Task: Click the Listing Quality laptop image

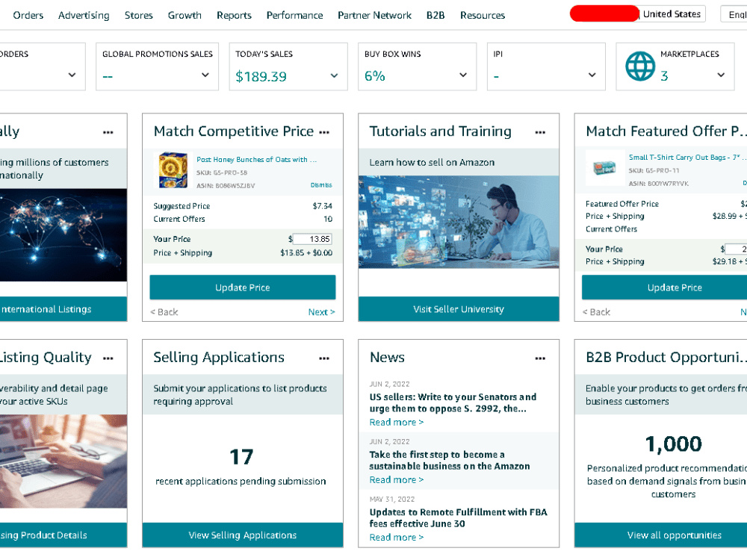Action: [63, 461]
